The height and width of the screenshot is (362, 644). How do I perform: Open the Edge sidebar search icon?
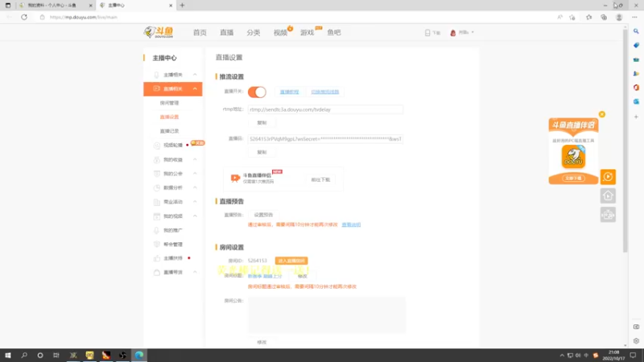click(x=636, y=31)
